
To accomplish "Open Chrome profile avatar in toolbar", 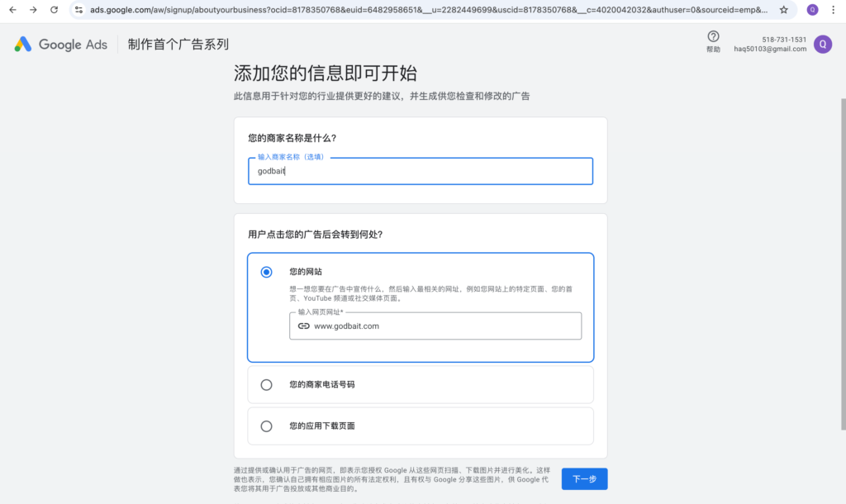I will 813,10.
